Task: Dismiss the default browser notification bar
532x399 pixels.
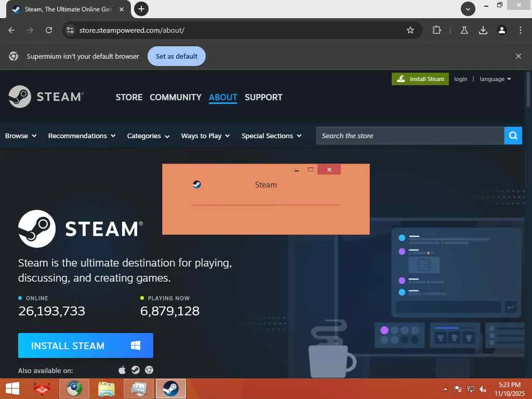Action: pyautogui.click(x=518, y=56)
